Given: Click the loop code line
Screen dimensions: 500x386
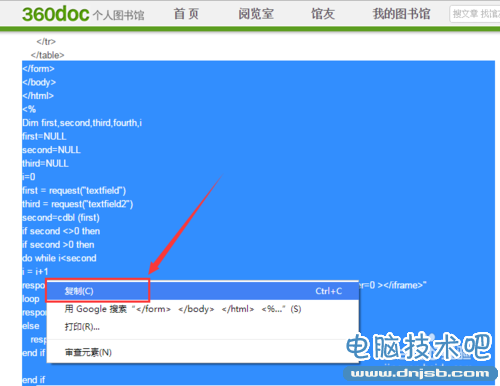Looking at the screenshot, I should click(x=31, y=299).
